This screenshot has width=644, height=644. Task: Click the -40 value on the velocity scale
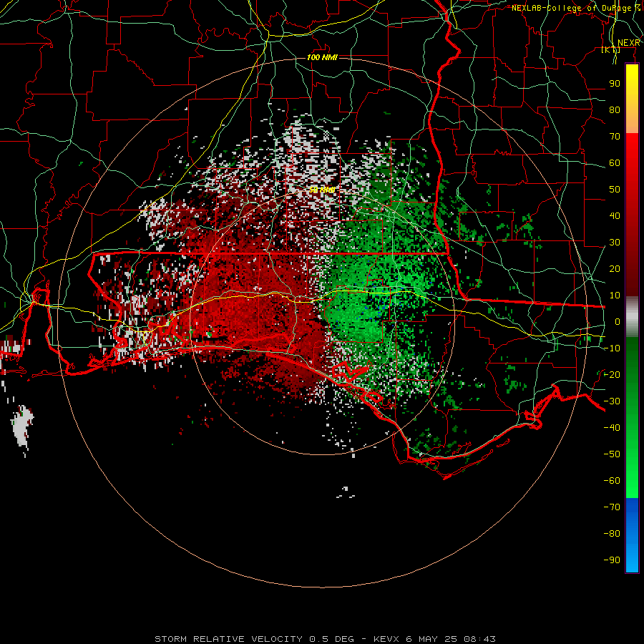point(612,428)
